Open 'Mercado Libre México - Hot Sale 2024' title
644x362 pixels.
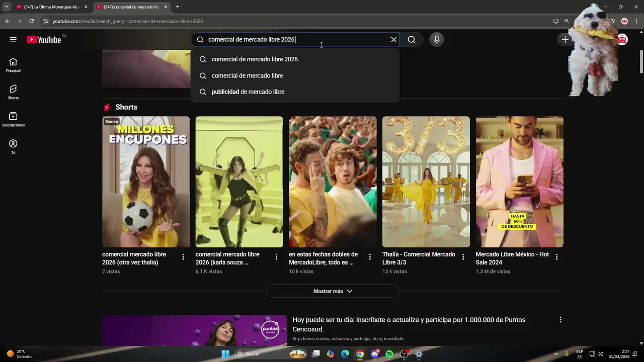(x=512, y=258)
